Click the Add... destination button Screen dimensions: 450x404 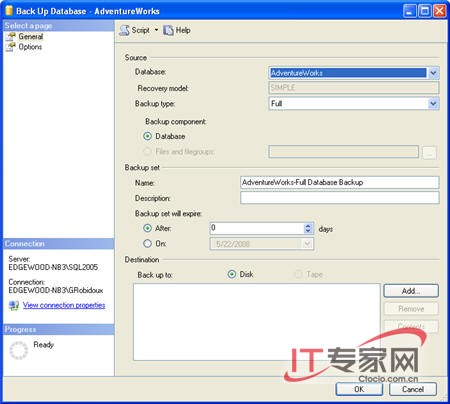(411, 291)
